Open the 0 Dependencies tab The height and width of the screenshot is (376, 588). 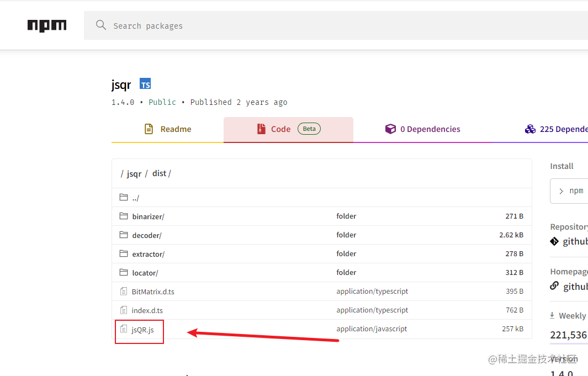point(422,129)
